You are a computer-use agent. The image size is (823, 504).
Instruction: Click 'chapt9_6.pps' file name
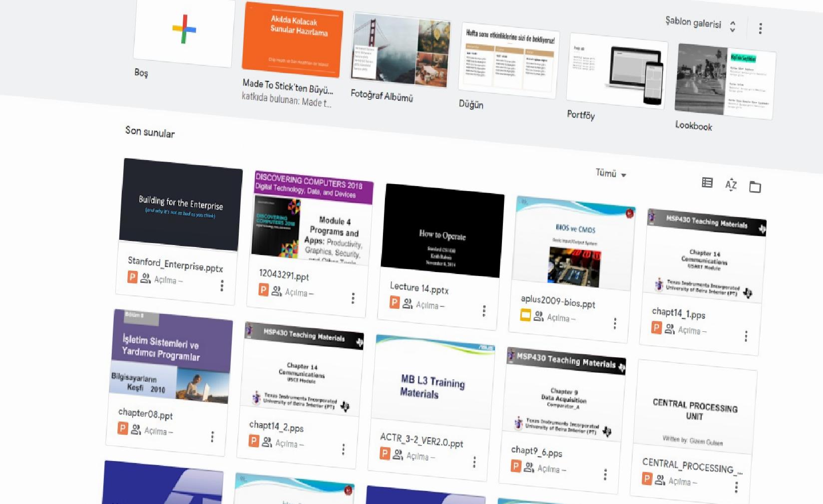tap(536, 452)
